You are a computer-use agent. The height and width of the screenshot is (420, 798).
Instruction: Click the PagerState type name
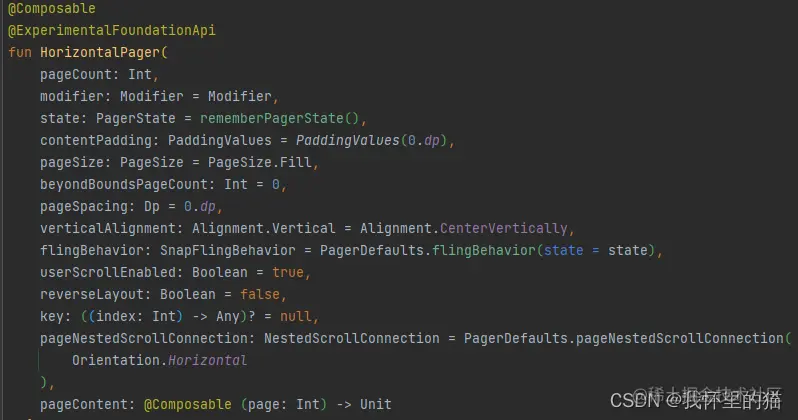136,118
